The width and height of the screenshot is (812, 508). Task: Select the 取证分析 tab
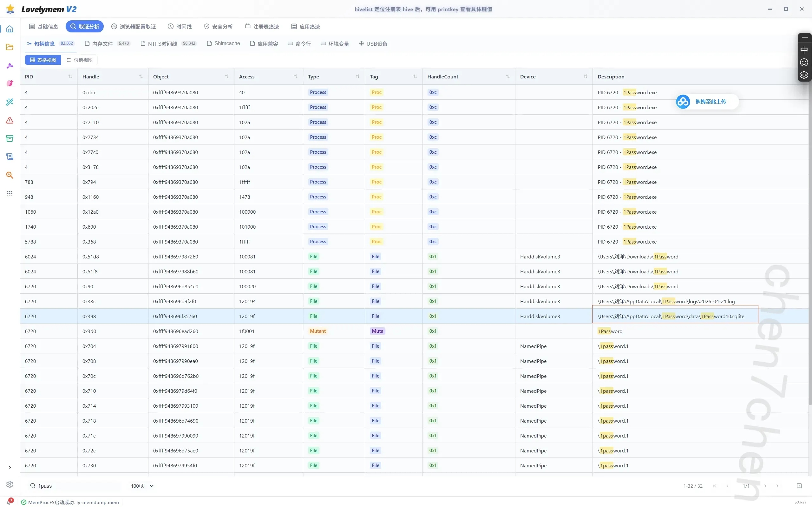pyautogui.click(x=85, y=27)
